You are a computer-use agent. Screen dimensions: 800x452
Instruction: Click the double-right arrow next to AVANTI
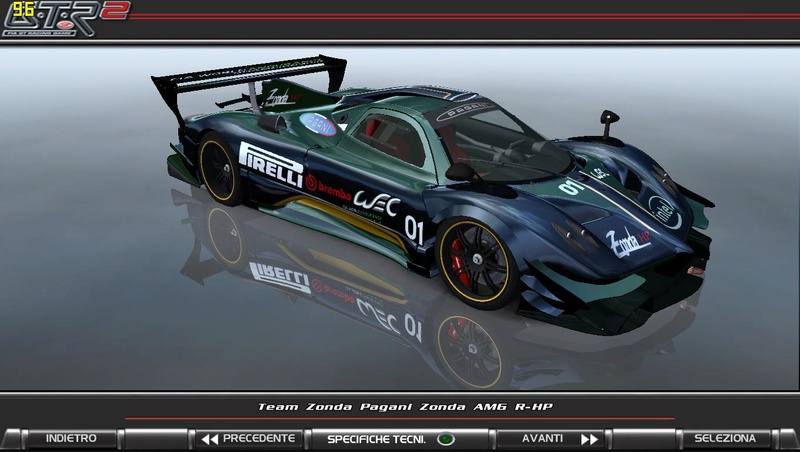(590, 439)
